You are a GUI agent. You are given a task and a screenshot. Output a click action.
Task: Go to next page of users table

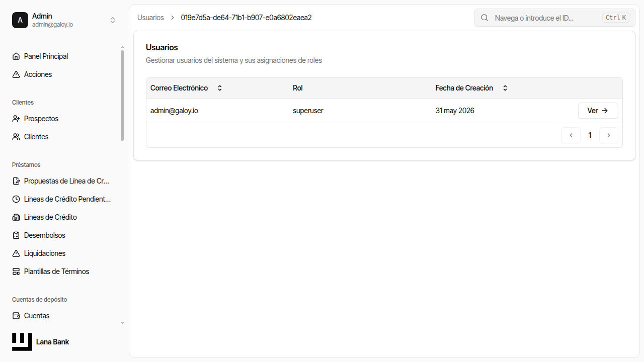pos(609,135)
